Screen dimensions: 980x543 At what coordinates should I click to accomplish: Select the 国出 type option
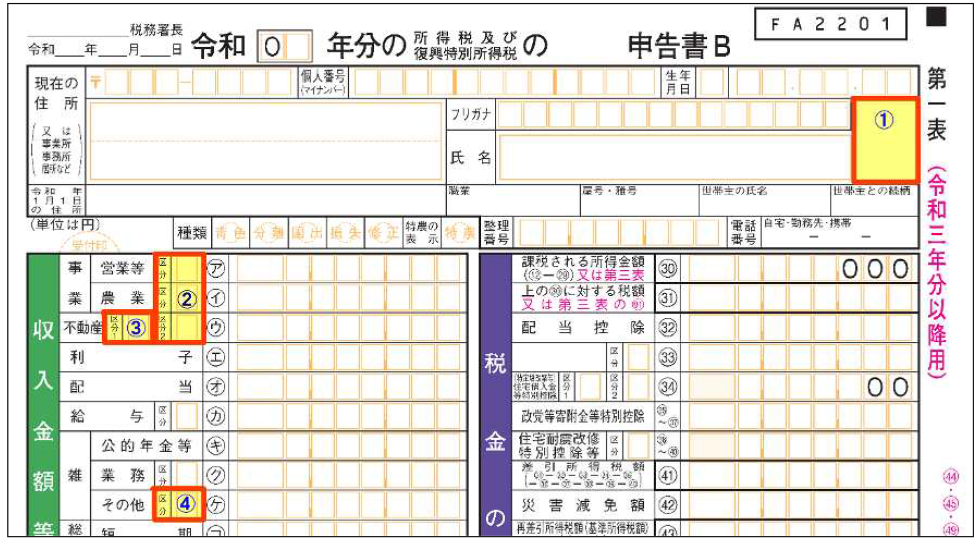point(307,233)
